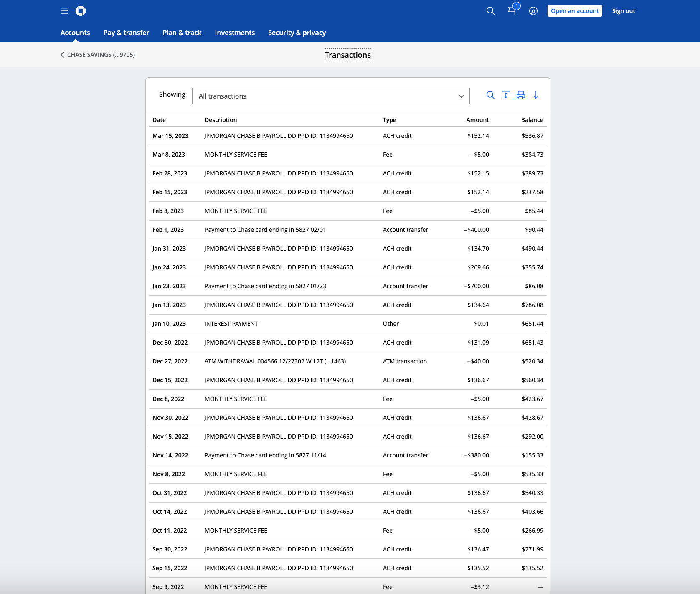This screenshot has width=700, height=594.
Task: Select the Oct 11, 2022 service fee
Action: click(x=348, y=531)
